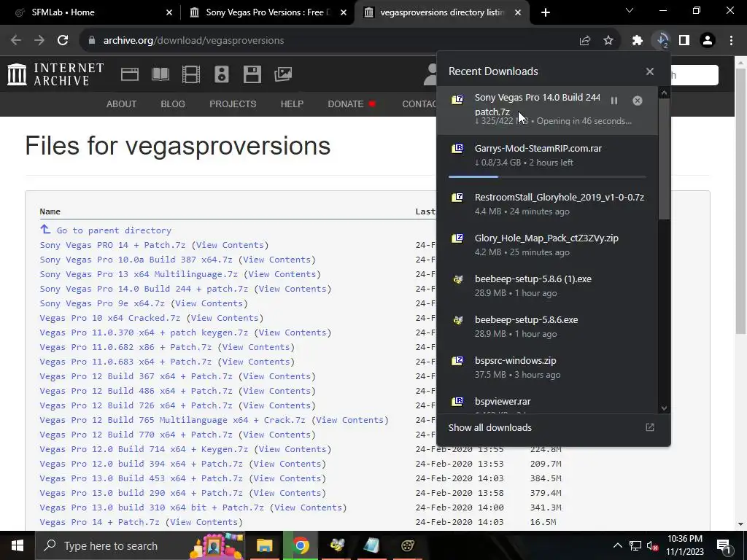Select Garrys-Mod-SteamRIP.com.rar download entry

[547, 157]
